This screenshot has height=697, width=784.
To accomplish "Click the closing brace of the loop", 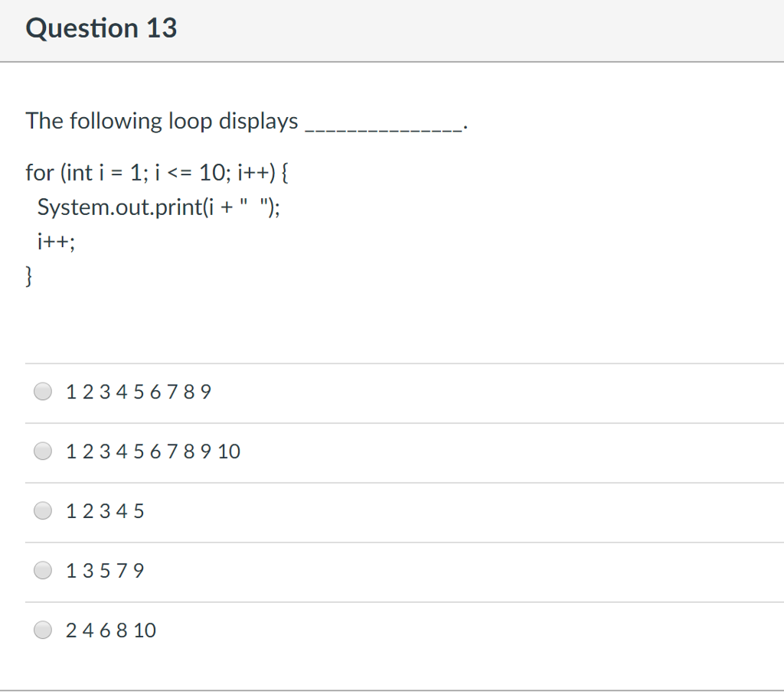I will pyautogui.click(x=28, y=275).
